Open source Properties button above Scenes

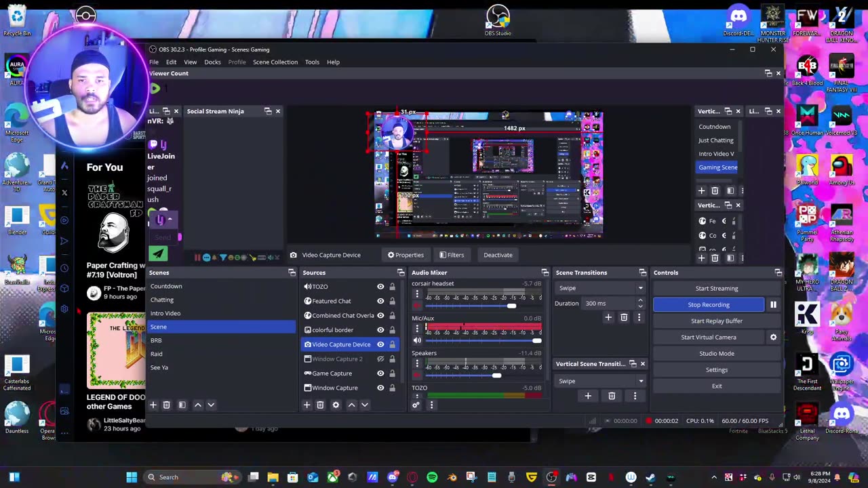click(x=406, y=255)
